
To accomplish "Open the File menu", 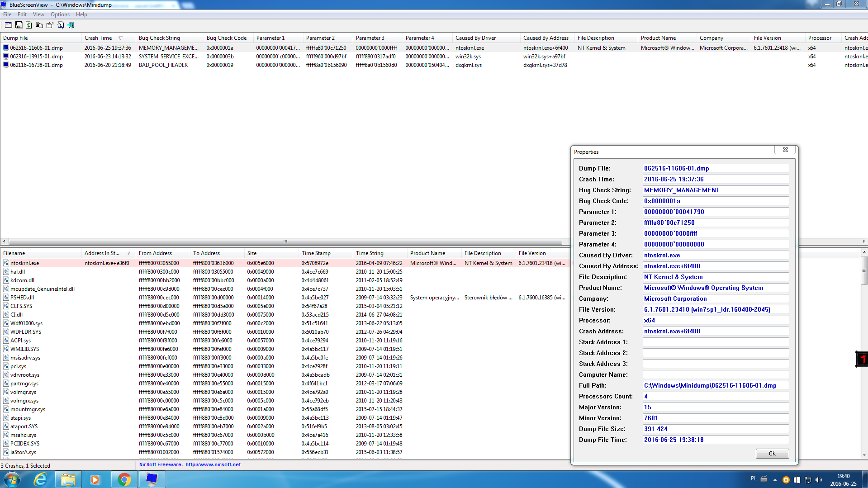I will click(x=7, y=14).
